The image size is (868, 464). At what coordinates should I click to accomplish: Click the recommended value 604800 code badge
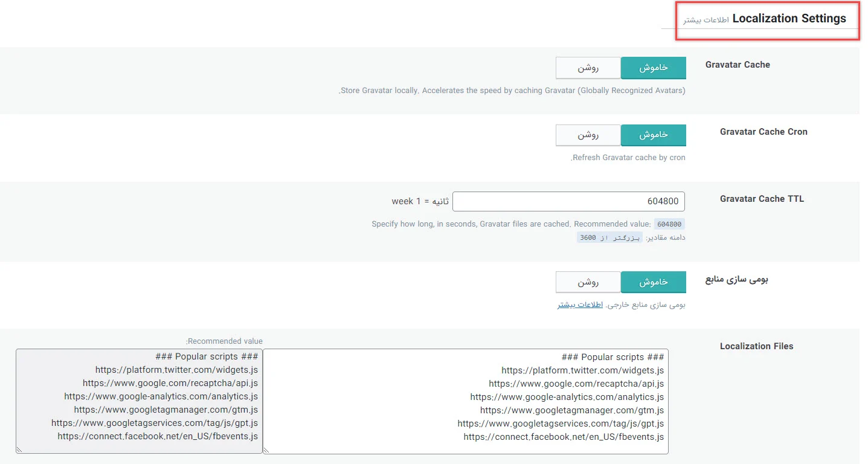pyautogui.click(x=669, y=224)
